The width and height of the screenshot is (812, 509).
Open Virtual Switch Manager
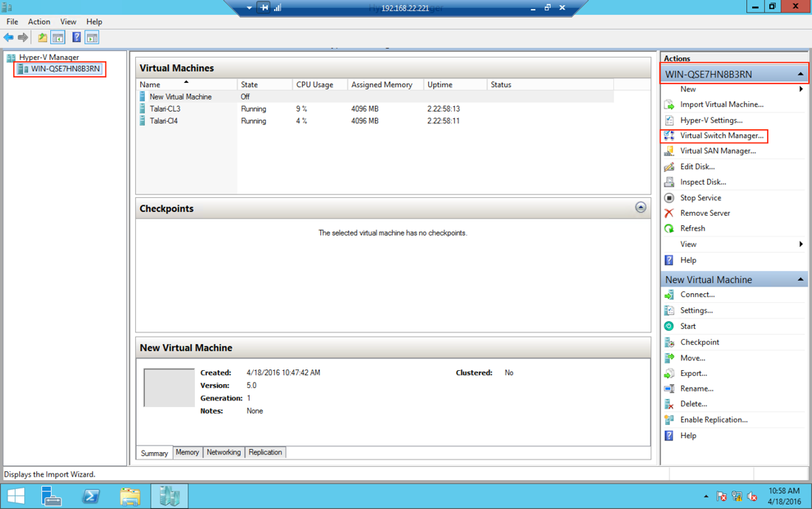[x=721, y=135]
